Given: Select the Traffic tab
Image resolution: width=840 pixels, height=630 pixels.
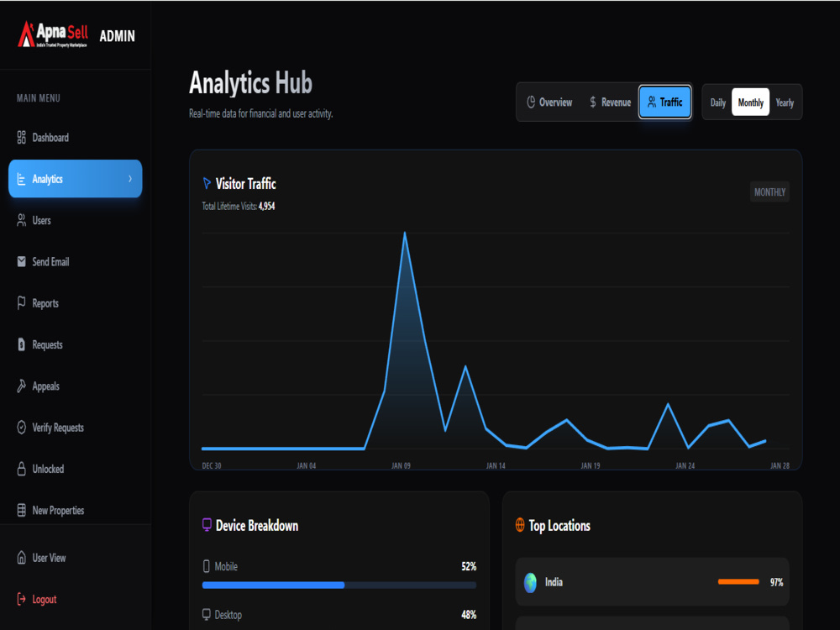Looking at the screenshot, I should pyautogui.click(x=664, y=102).
